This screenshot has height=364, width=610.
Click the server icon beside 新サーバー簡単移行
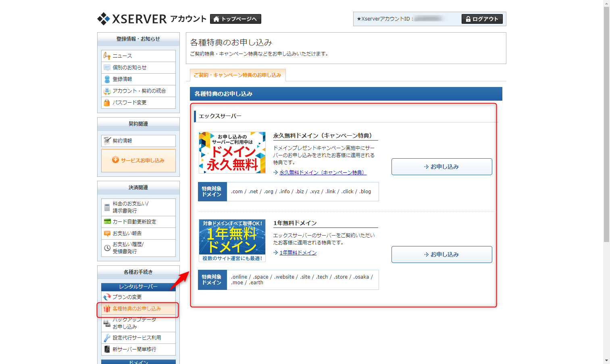[107, 349]
